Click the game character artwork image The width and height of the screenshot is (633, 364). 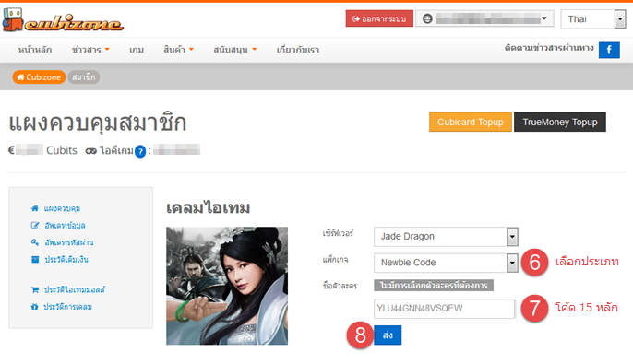[x=227, y=286]
